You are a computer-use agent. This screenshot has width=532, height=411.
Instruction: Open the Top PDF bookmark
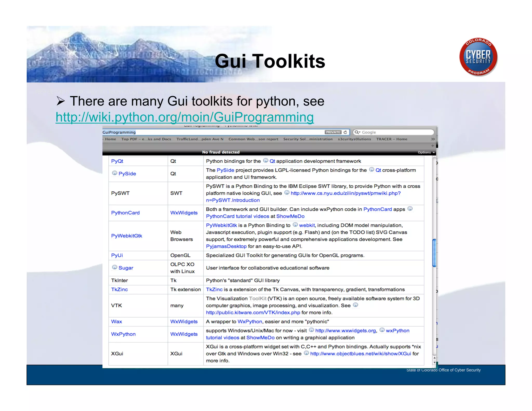pyautogui.click(x=146, y=139)
